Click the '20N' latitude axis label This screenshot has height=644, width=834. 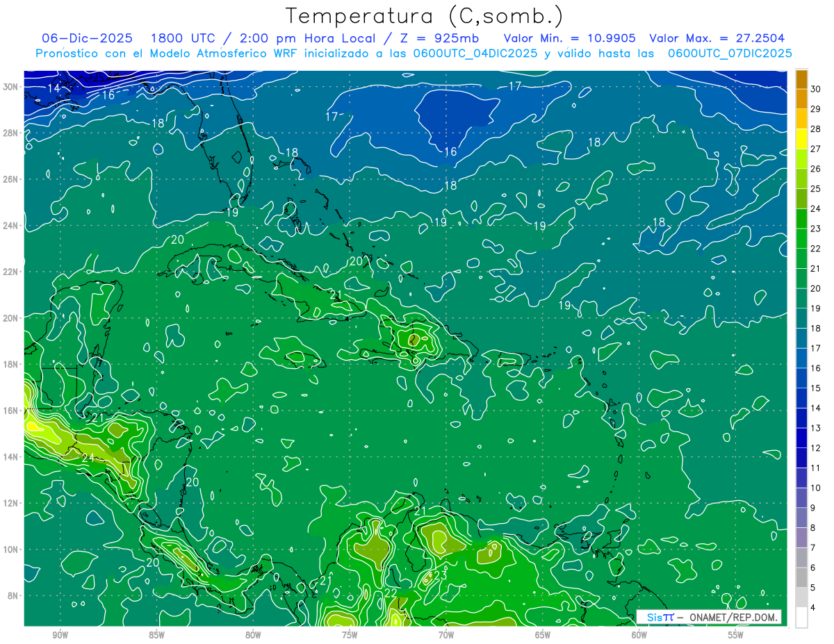pos(10,318)
